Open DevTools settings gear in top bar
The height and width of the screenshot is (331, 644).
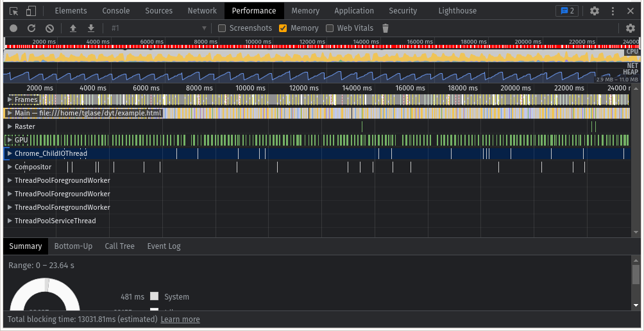coord(595,11)
